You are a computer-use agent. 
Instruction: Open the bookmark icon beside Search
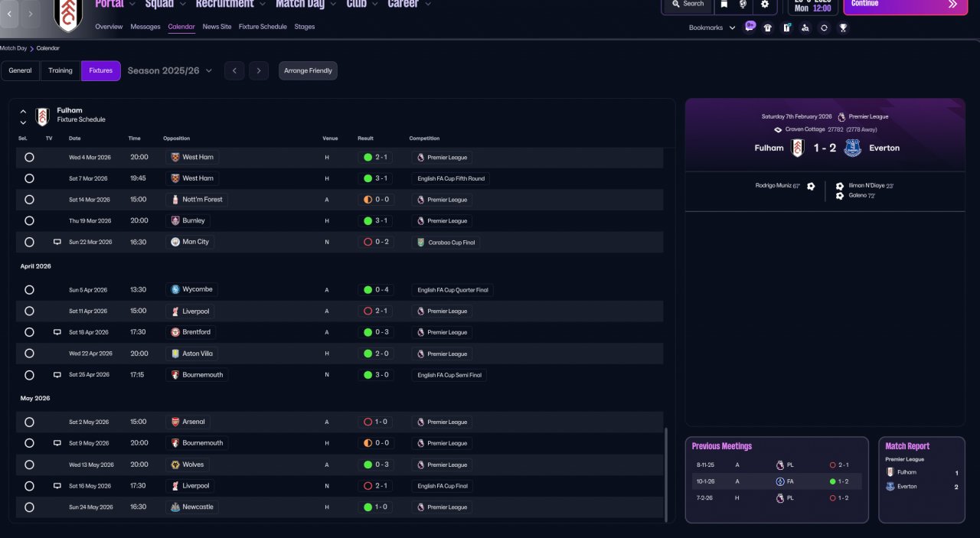(724, 5)
